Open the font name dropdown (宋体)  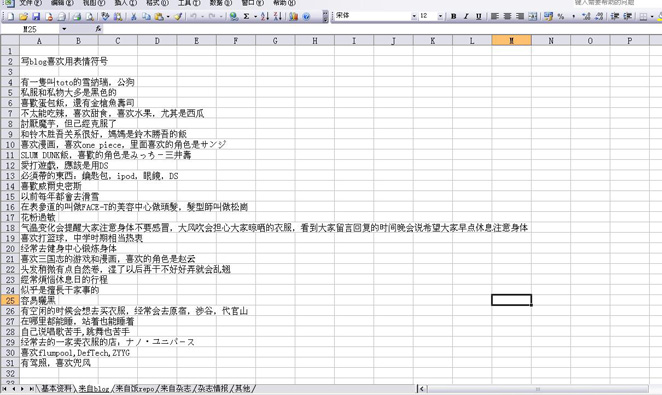(414, 16)
